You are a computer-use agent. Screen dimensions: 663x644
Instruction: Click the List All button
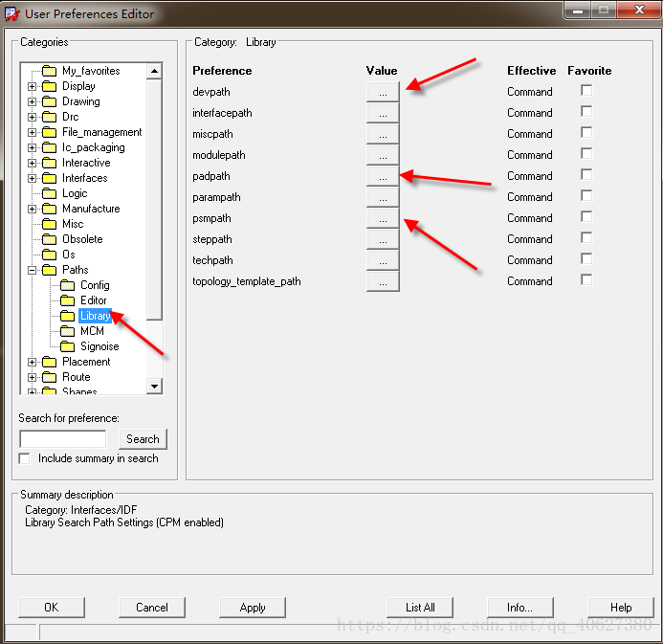tap(420, 608)
